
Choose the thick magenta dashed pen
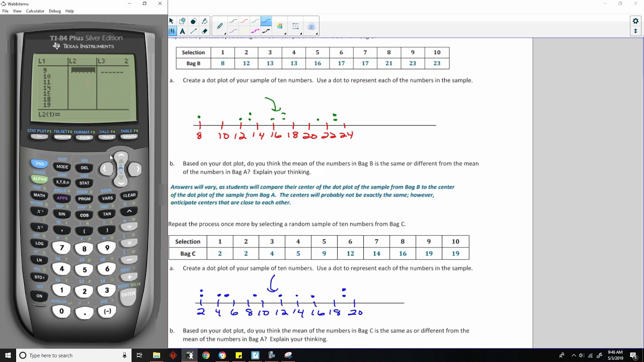pyautogui.click(x=255, y=31)
